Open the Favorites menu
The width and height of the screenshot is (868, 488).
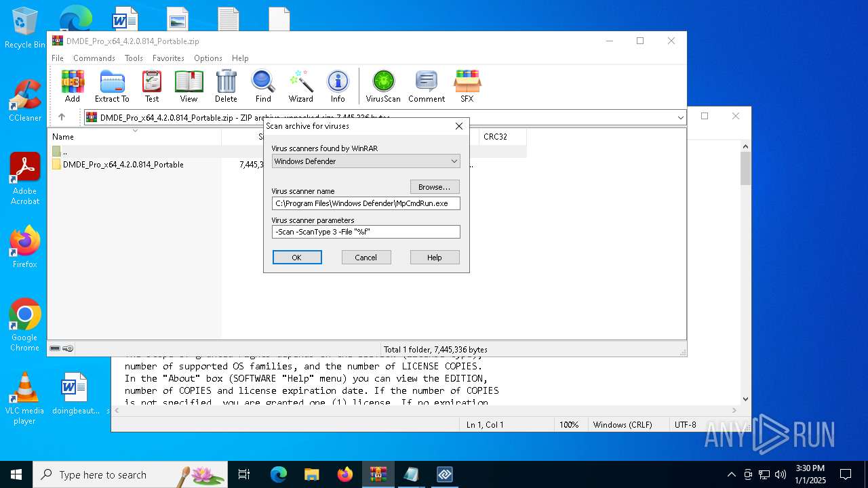coord(168,58)
